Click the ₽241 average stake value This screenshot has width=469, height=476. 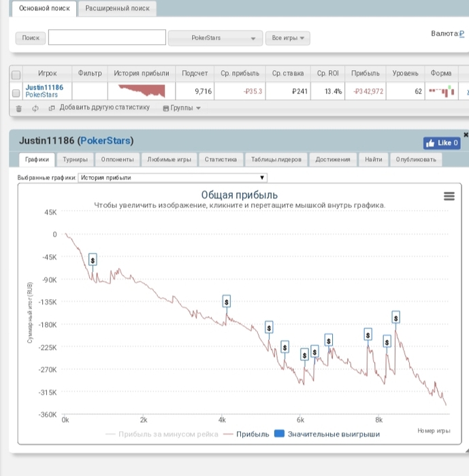tap(300, 91)
